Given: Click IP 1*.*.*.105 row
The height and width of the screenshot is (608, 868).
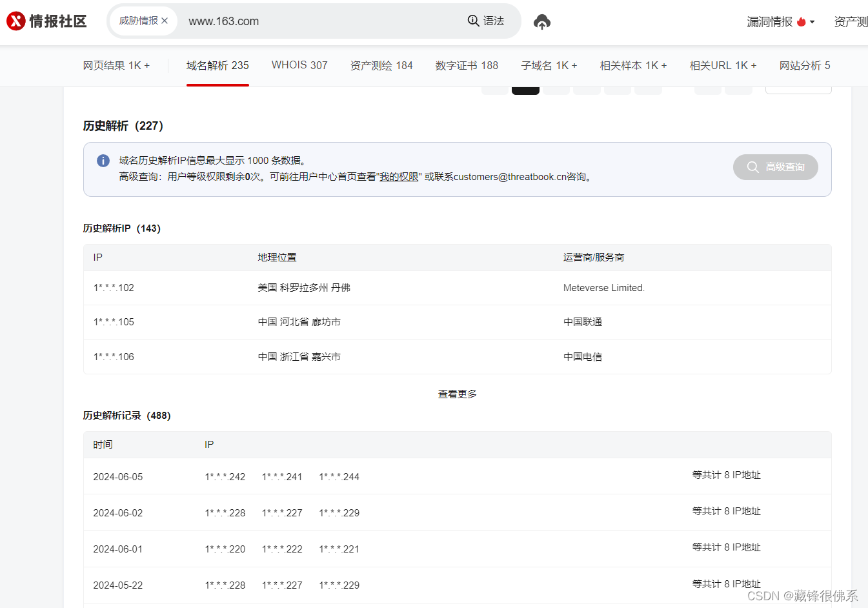Looking at the screenshot, I should [x=114, y=322].
